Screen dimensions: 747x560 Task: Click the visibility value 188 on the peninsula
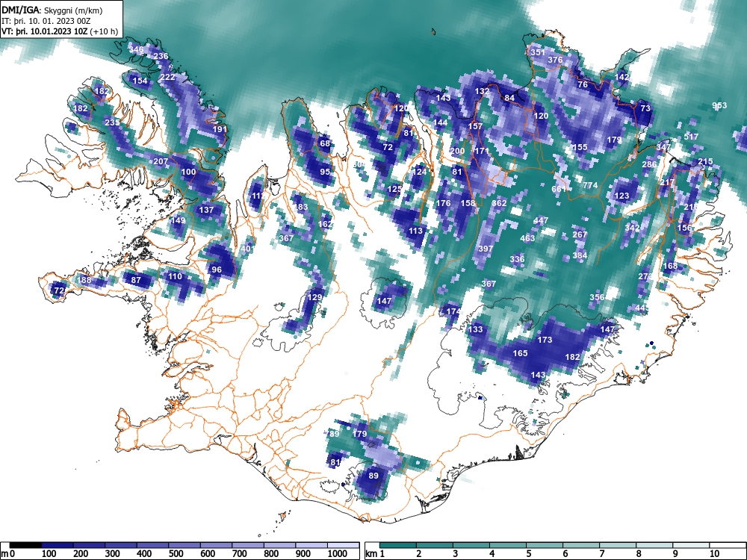pos(84,280)
